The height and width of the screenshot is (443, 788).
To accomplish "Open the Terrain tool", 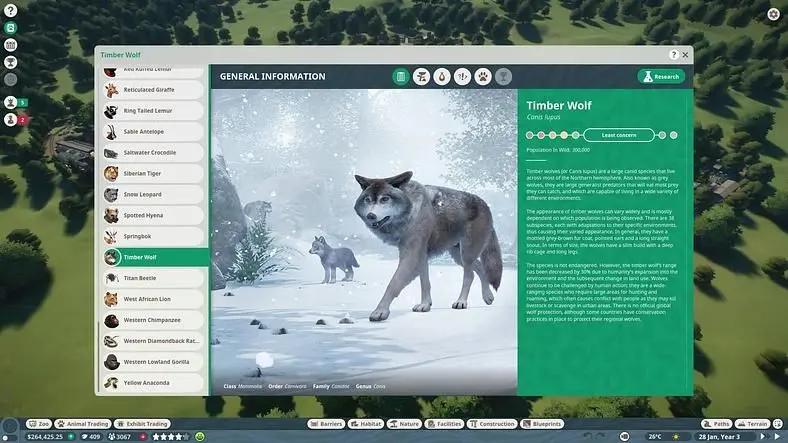I will (x=753, y=424).
